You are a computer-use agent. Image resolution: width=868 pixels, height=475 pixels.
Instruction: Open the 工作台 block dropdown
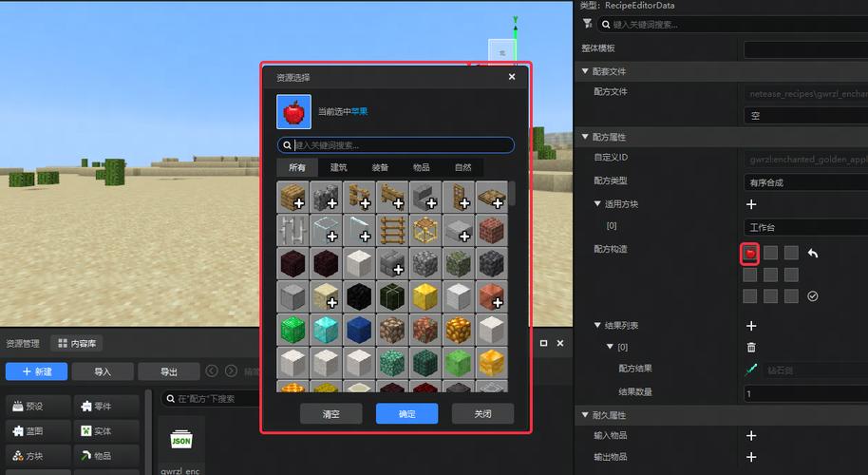pos(805,227)
